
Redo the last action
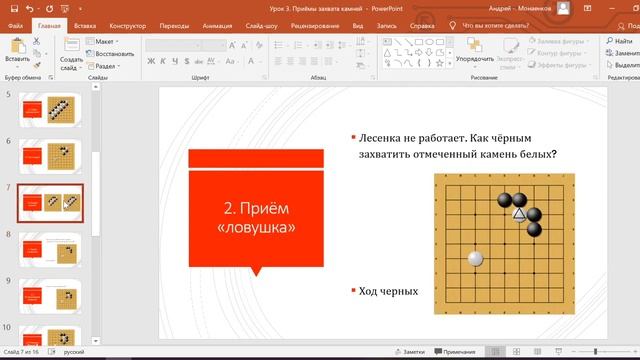pos(49,9)
